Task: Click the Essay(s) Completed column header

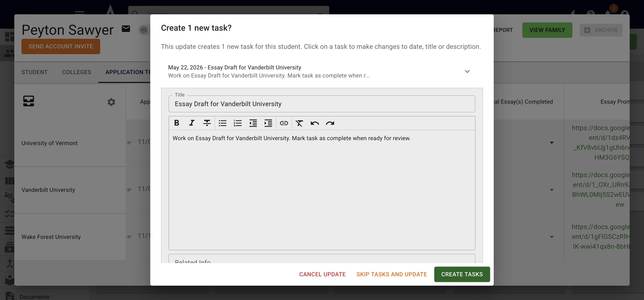Action: click(523, 102)
